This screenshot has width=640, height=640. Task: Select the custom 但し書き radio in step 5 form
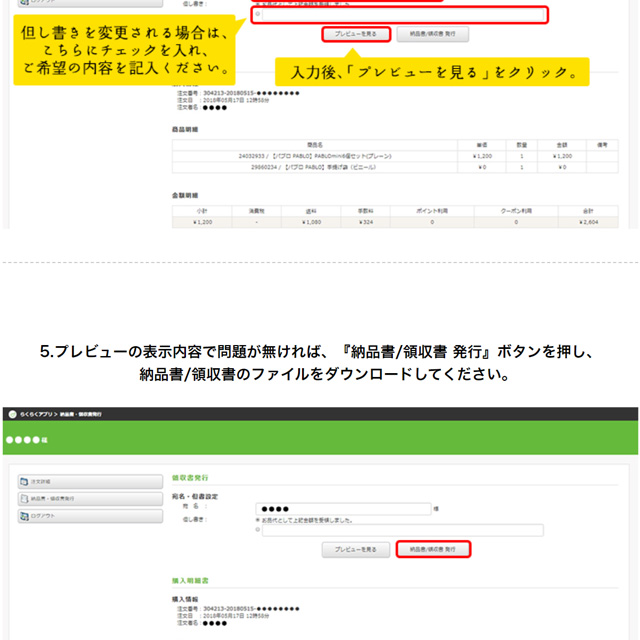pyautogui.click(x=258, y=531)
